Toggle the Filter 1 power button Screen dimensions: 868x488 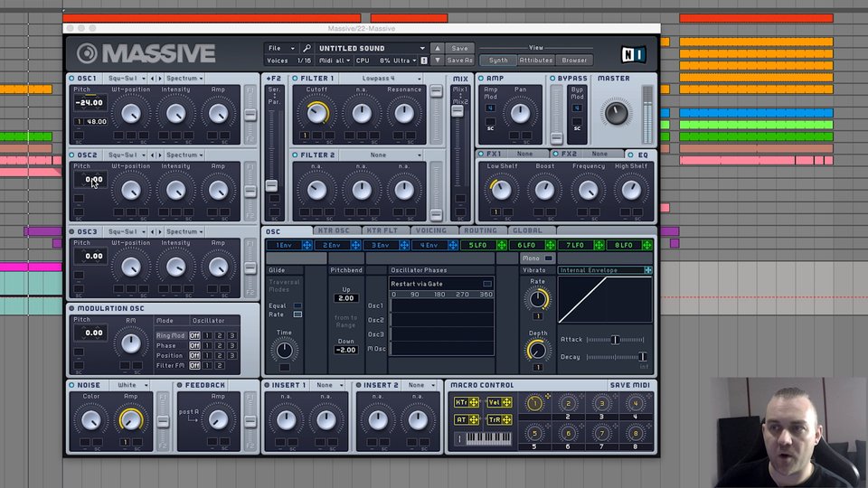pyautogui.click(x=295, y=79)
